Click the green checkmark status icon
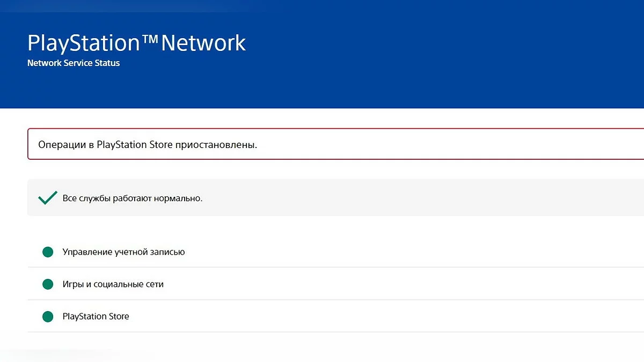Screen dimensions: 644x362 pos(48,198)
